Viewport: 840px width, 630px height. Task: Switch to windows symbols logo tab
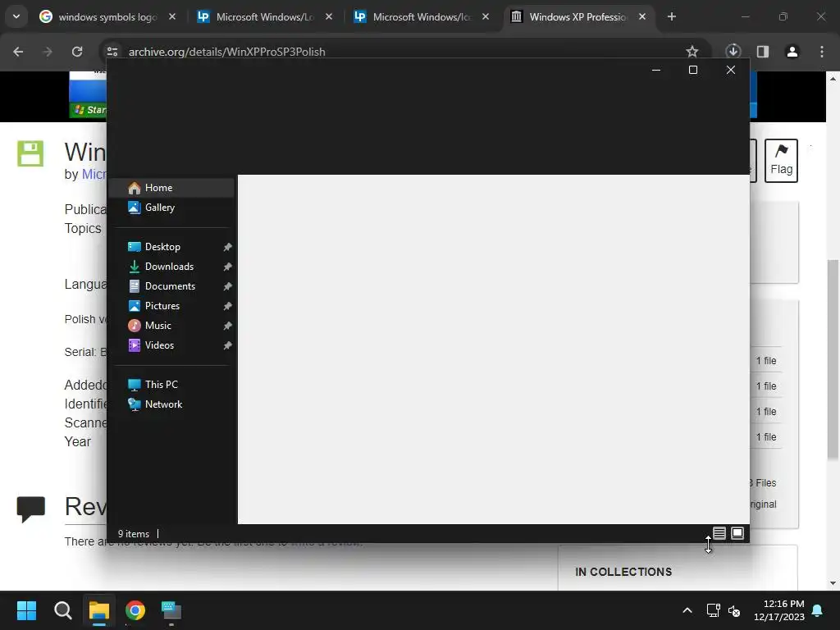pyautogui.click(x=107, y=17)
